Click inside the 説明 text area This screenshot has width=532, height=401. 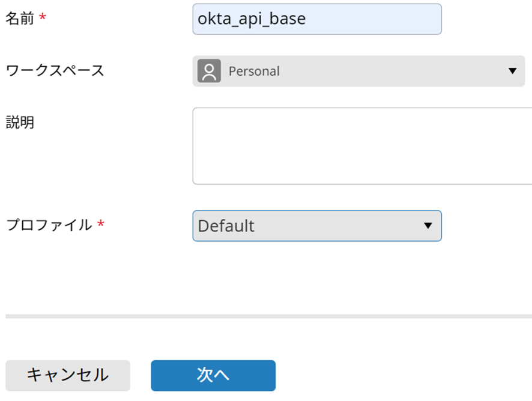361,145
